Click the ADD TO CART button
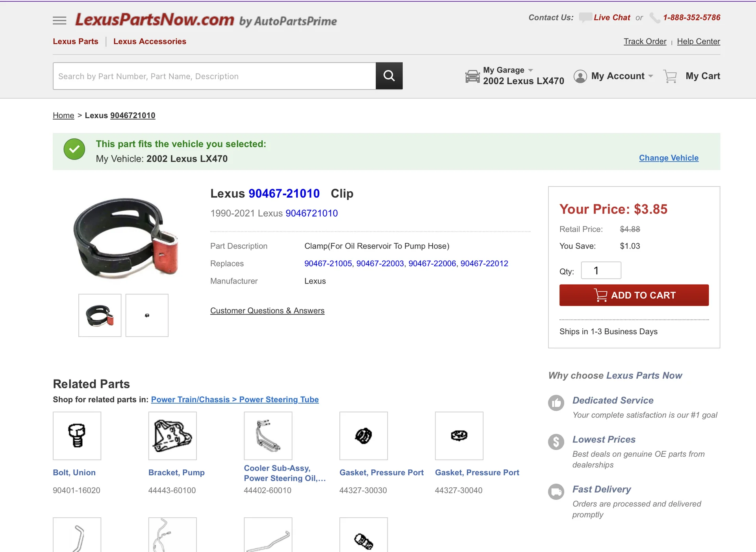The image size is (756, 552). [634, 295]
